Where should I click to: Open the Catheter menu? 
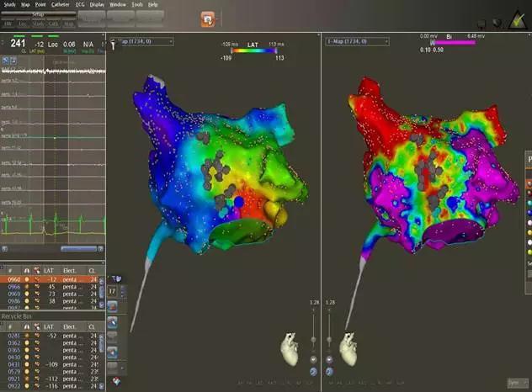pyautogui.click(x=60, y=4)
